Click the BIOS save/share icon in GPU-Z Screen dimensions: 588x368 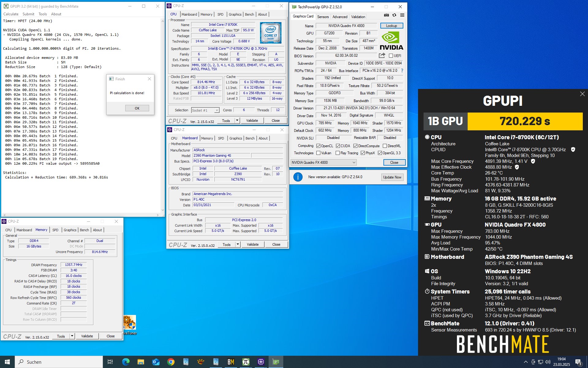click(x=382, y=56)
